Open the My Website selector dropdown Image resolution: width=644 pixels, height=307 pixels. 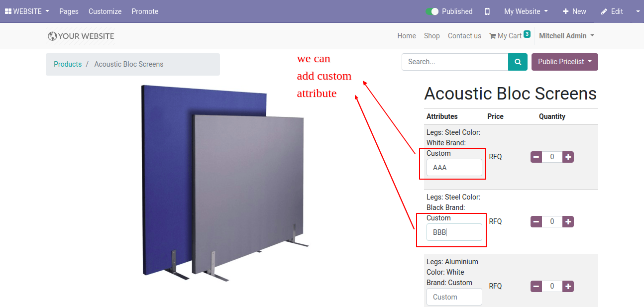click(526, 11)
